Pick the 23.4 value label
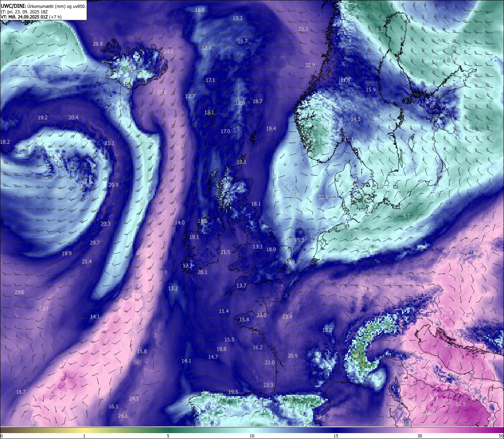The height and width of the screenshot is (439, 504). (x=287, y=317)
